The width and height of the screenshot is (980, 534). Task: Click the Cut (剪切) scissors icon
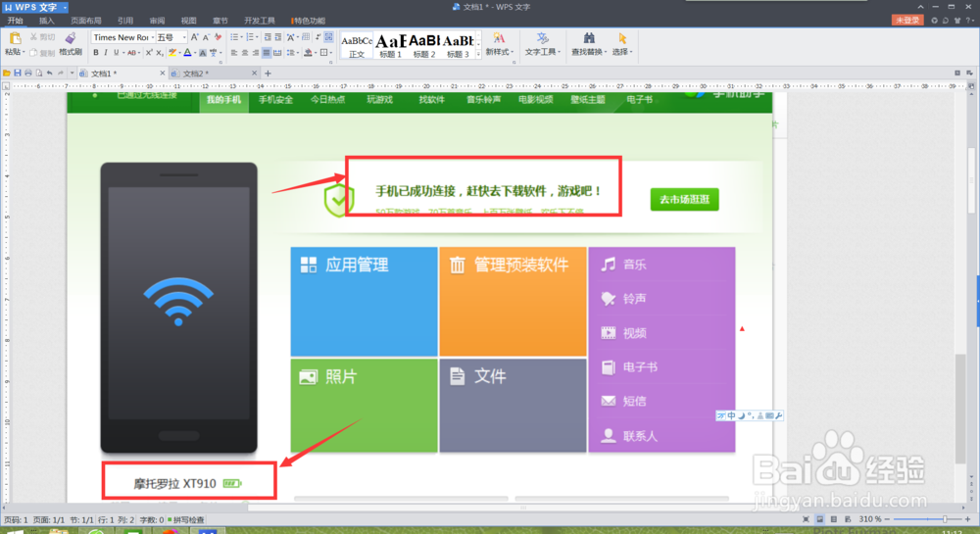(x=34, y=37)
